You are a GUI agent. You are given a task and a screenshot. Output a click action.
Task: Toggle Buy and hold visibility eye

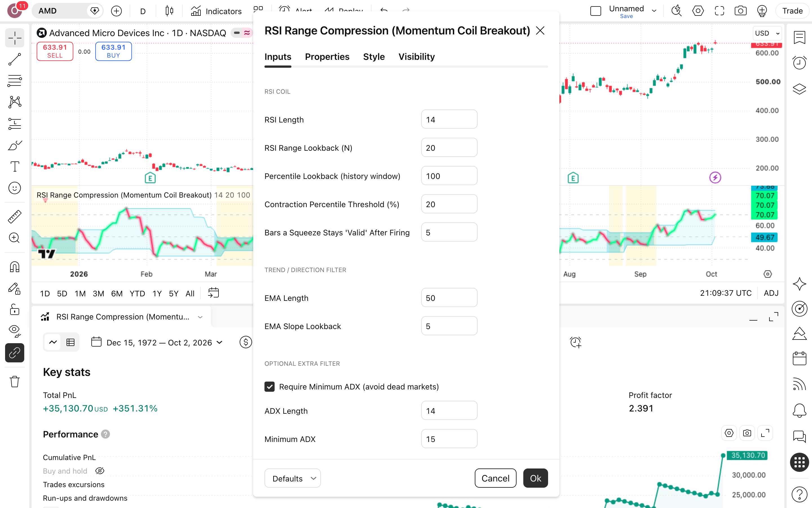coord(100,471)
